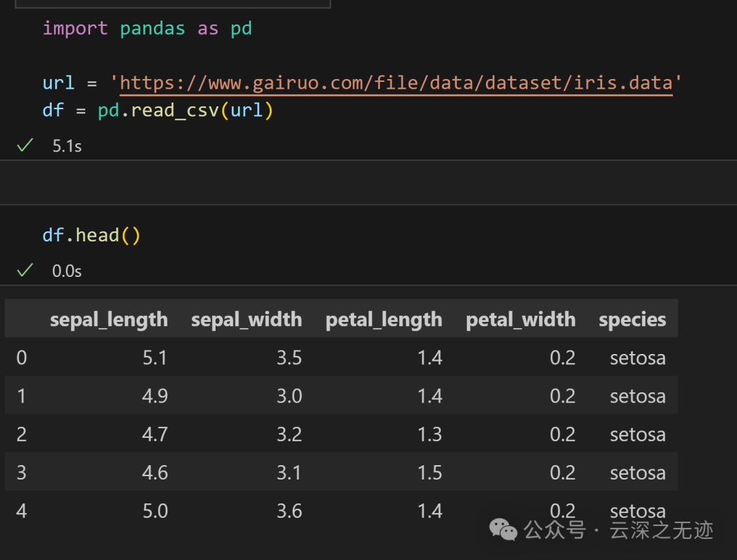Open the iris.data URL link

(x=396, y=83)
